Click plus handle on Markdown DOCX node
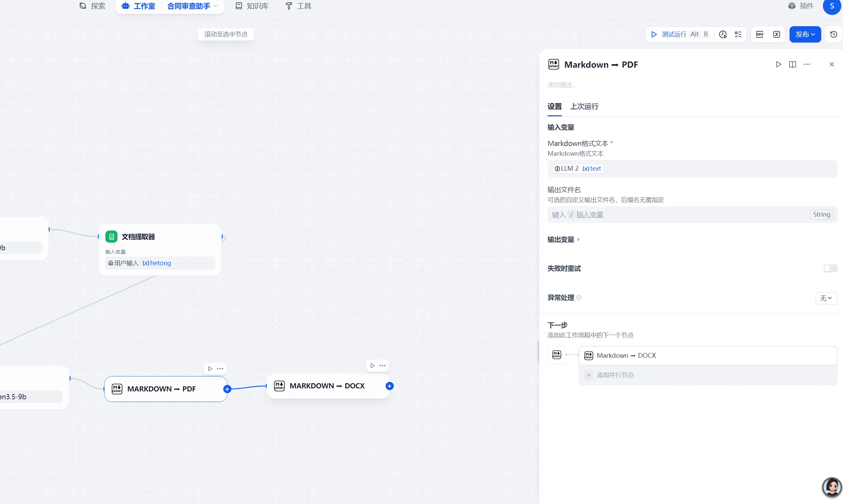 pos(390,386)
